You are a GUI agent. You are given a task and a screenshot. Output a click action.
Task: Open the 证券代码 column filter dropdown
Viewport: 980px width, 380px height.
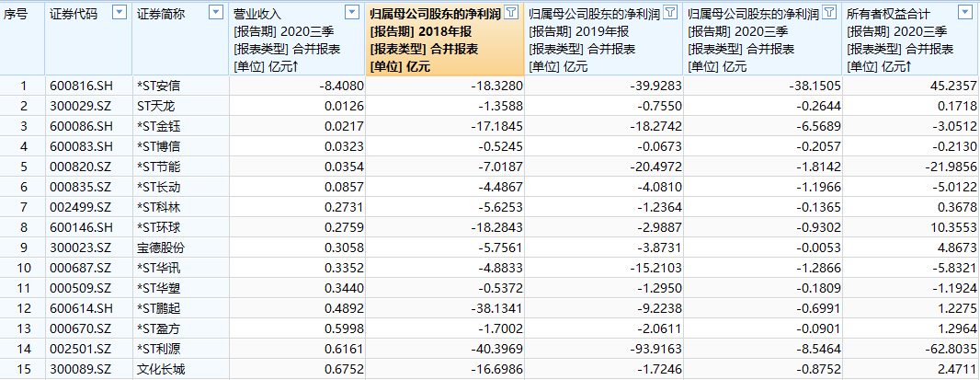click(x=120, y=13)
